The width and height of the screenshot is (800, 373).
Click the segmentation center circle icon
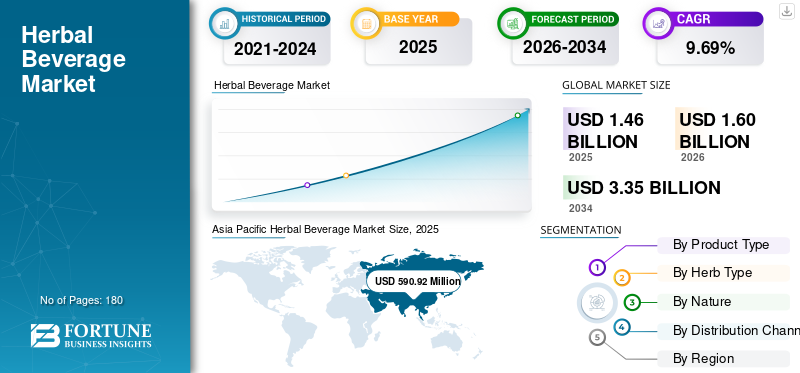(594, 303)
